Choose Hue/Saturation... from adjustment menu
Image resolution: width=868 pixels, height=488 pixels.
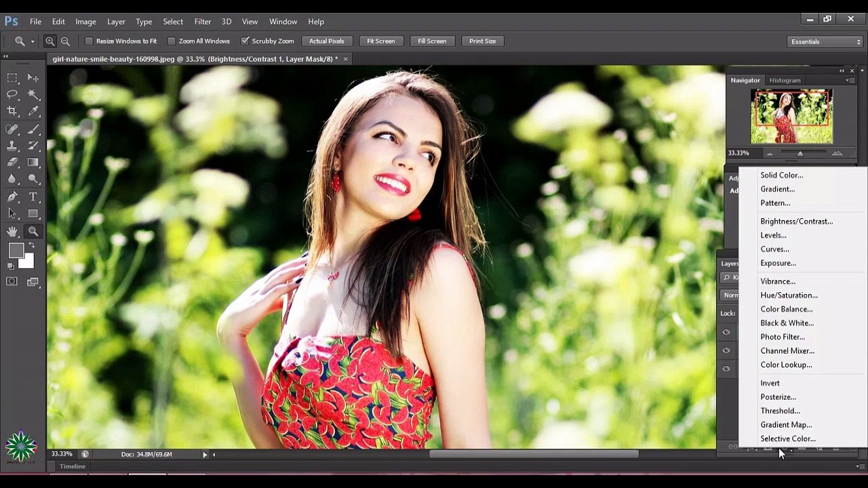click(789, 296)
